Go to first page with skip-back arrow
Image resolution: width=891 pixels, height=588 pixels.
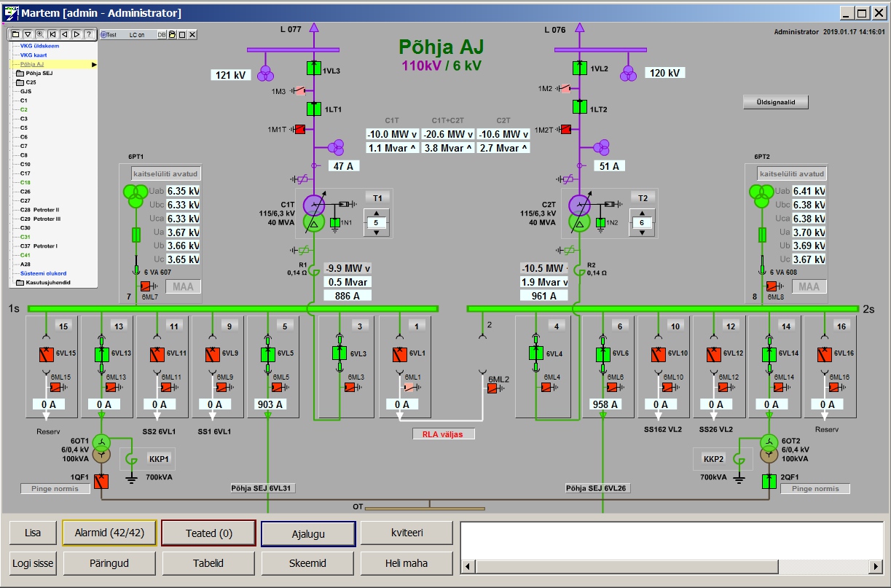pos(52,34)
